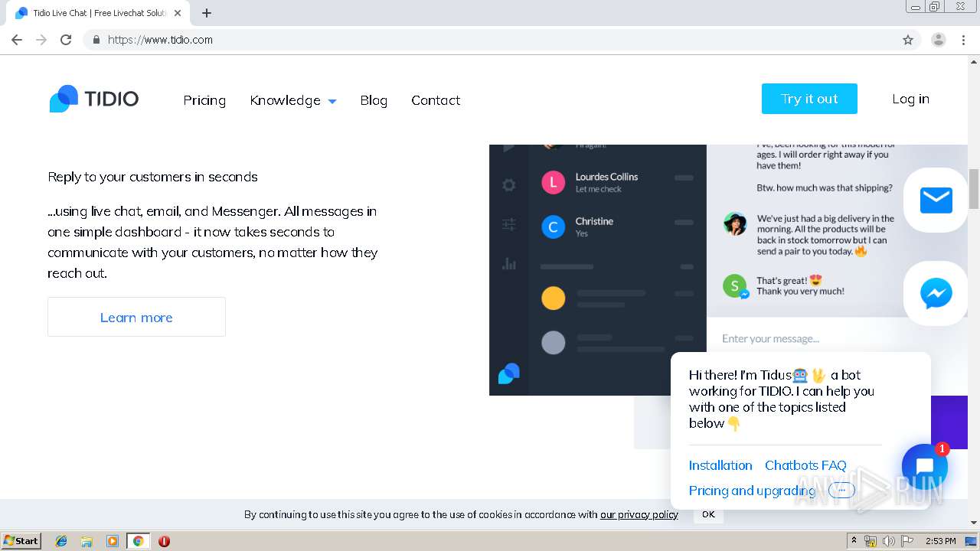Screen dimensions: 980x551
Task: Close the Tidio Live Chat tab
Action: (178, 13)
